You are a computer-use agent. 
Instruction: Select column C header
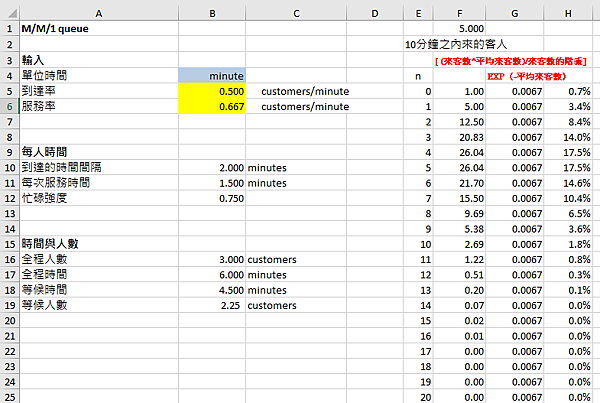tap(296, 13)
